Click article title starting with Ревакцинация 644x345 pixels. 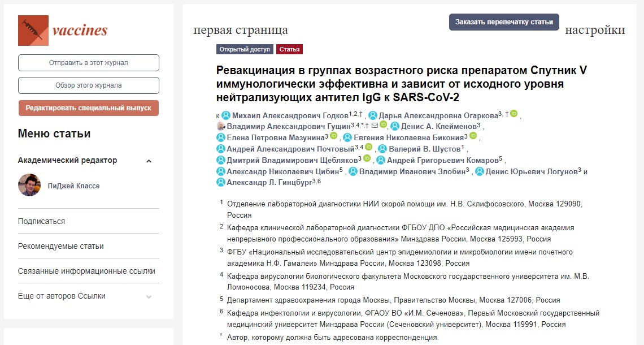point(401,84)
